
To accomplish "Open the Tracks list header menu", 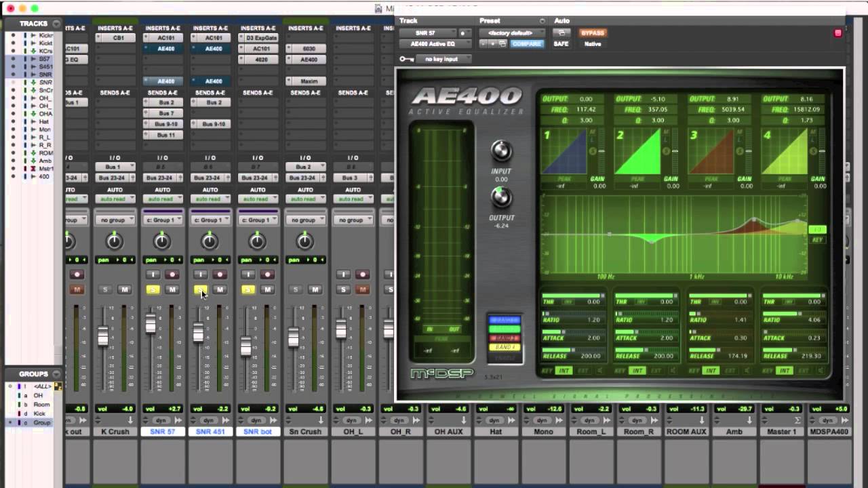I will point(57,23).
